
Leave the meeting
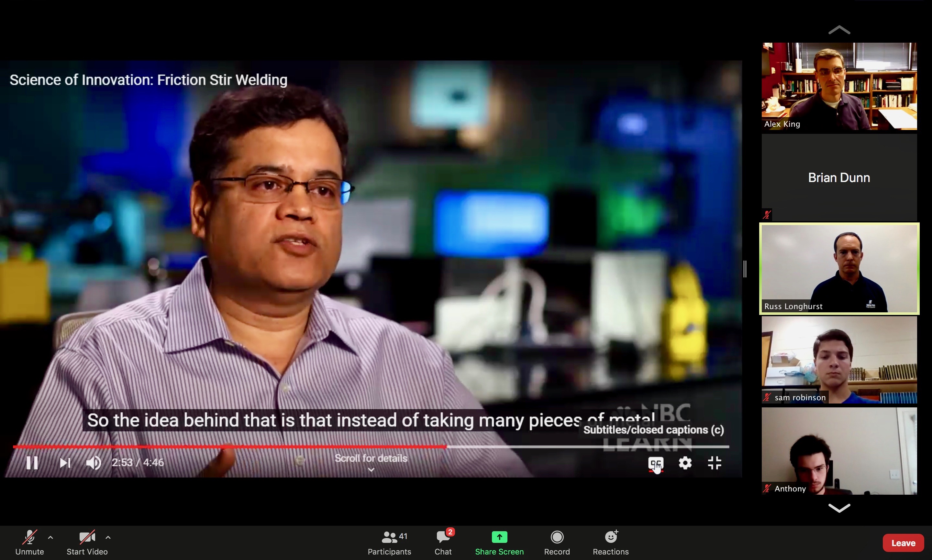point(903,543)
